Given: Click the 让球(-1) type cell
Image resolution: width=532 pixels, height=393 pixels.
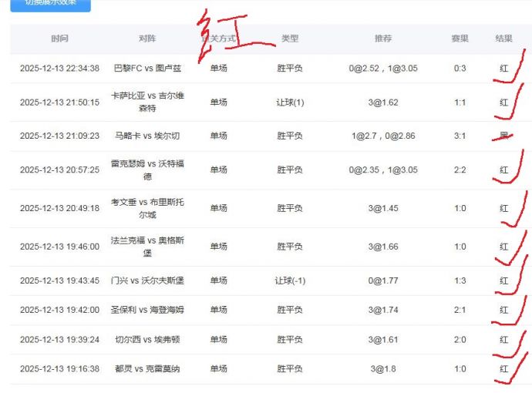Looking at the screenshot, I should click(x=290, y=280).
